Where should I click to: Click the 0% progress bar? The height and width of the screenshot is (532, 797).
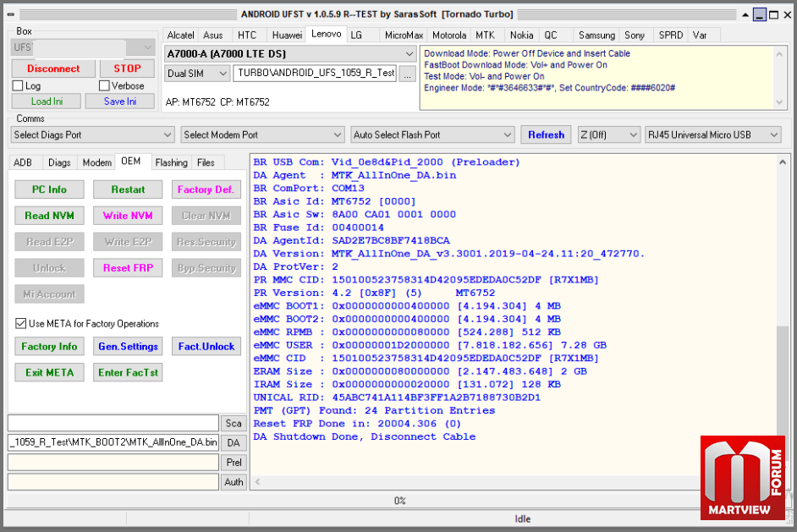[399, 501]
